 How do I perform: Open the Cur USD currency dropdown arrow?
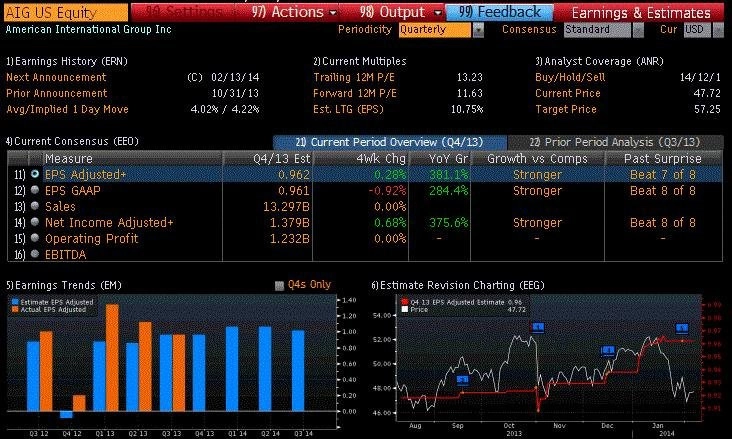pyautogui.click(x=718, y=30)
